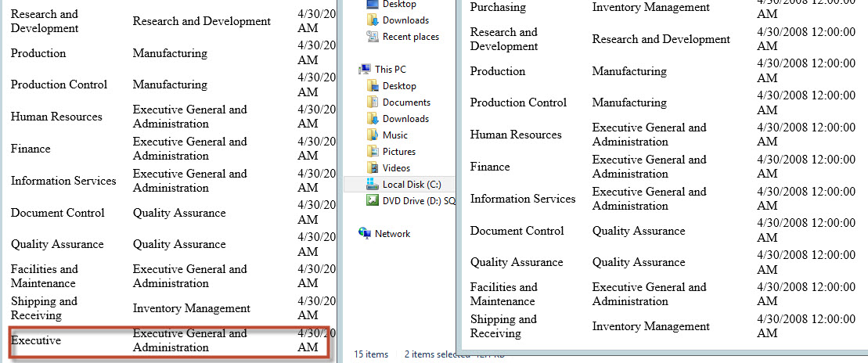The height and width of the screenshot is (363, 868).
Task: Click the Documents folder icon
Action: pyautogui.click(x=373, y=102)
